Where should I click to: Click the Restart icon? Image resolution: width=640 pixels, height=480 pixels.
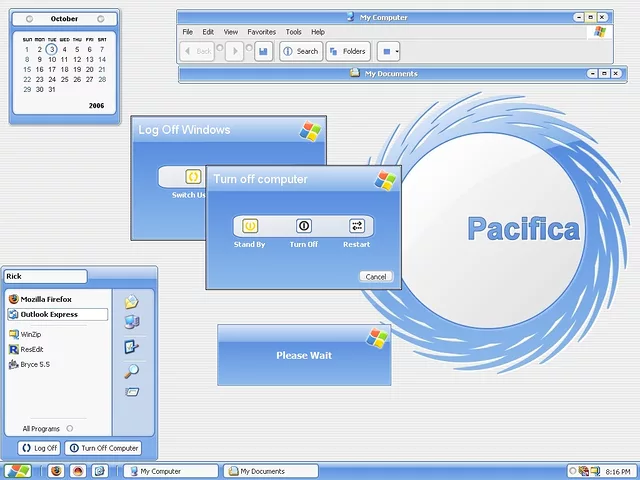coord(356,226)
